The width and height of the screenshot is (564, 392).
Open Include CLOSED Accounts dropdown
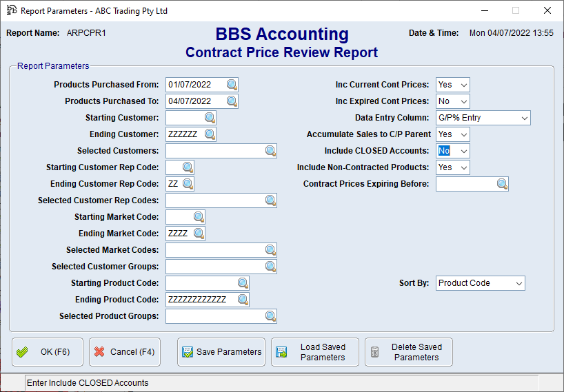[x=463, y=151]
